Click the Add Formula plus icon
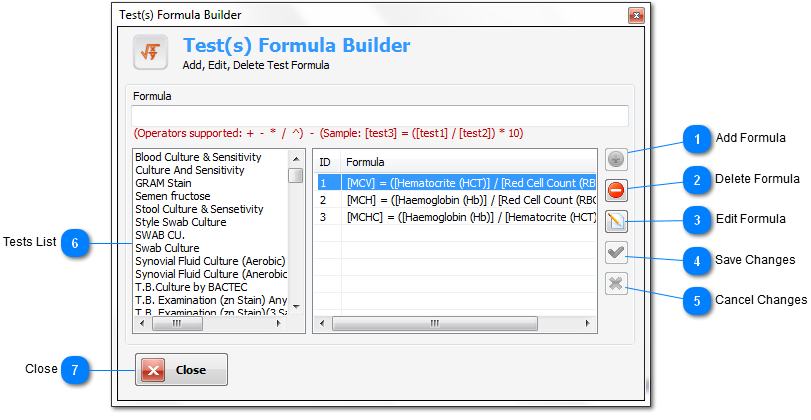The image size is (811, 420). (616, 159)
